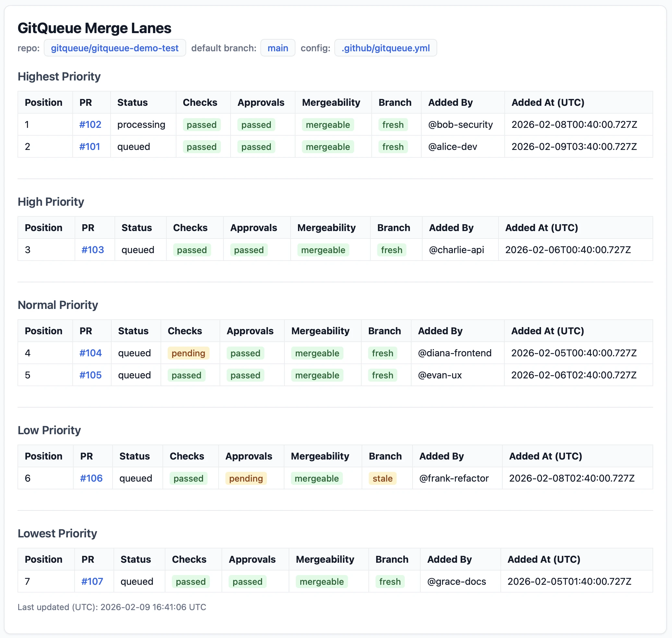Open the .github/gitqueue.yml config link
This screenshot has width=672, height=638.
point(385,48)
